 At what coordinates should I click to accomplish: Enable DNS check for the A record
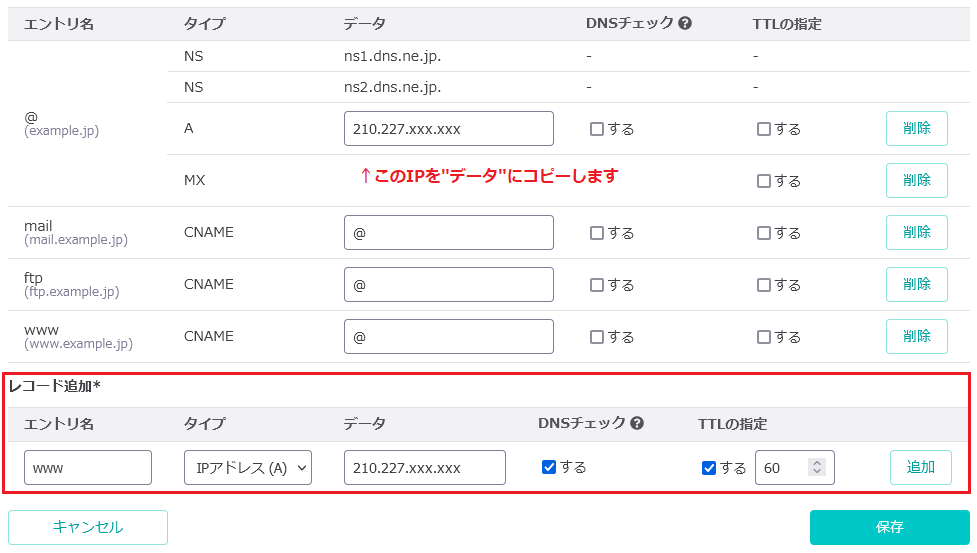[x=597, y=129]
